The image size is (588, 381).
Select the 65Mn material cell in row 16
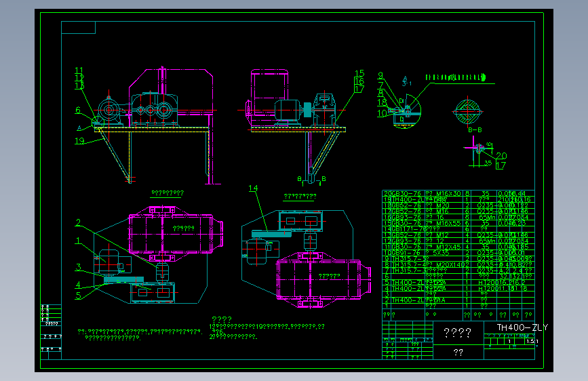[487, 217]
